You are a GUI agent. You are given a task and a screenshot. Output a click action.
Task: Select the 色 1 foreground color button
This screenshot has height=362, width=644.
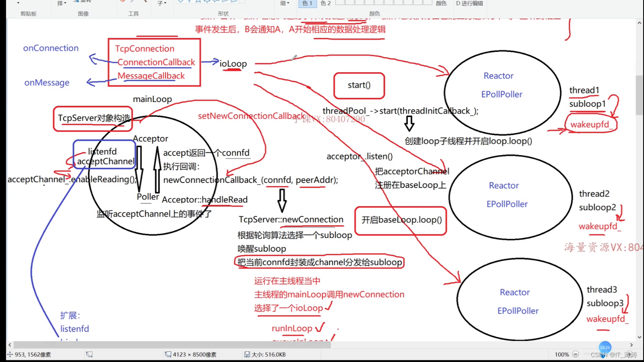[307, 4]
